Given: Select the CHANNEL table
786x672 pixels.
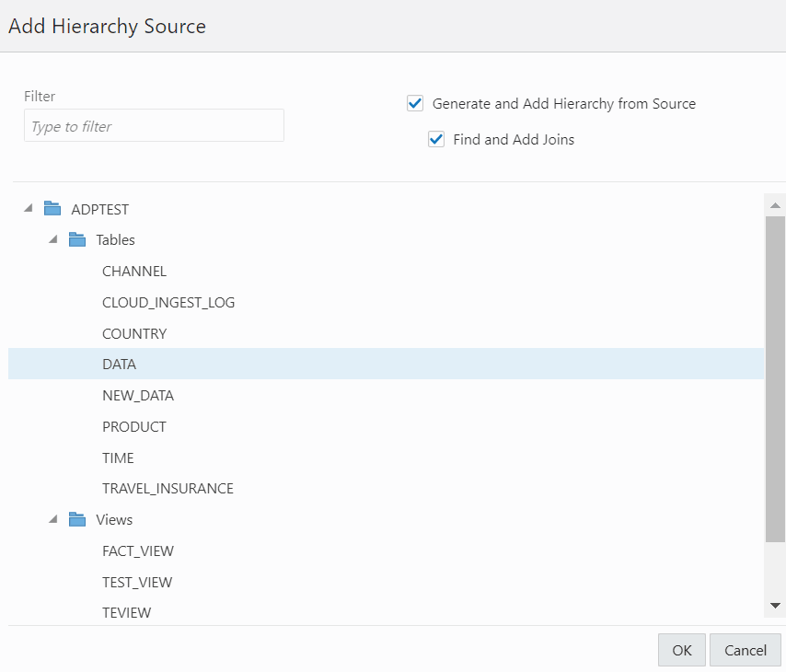Looking at the screenshot, I should (134, 271).
